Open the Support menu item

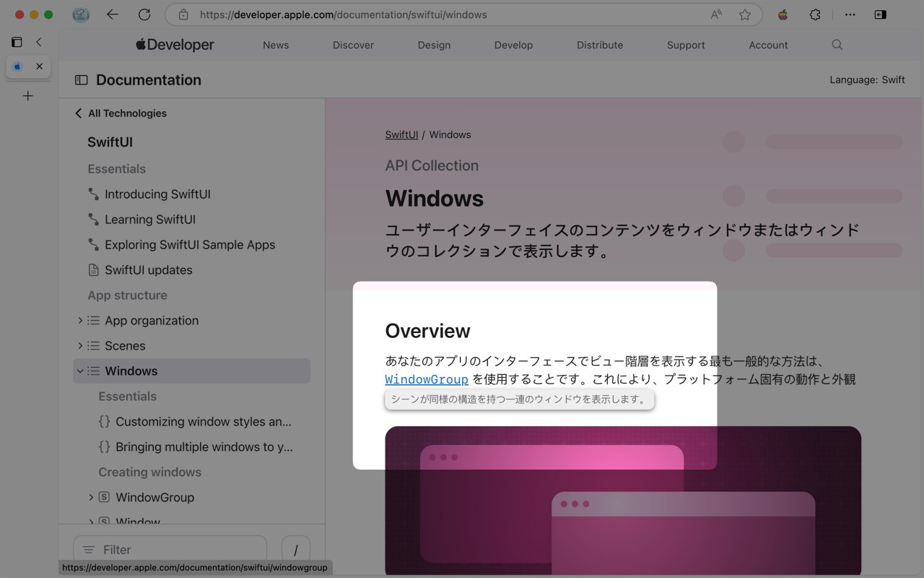tap(686, 45)
